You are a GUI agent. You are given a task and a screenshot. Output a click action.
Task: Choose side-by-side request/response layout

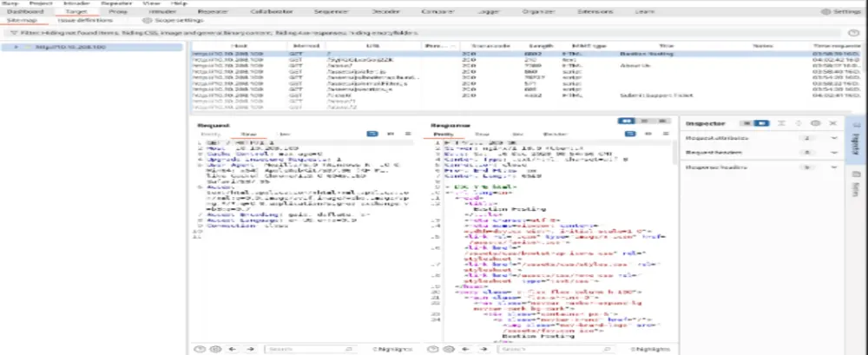click(626, 121)
